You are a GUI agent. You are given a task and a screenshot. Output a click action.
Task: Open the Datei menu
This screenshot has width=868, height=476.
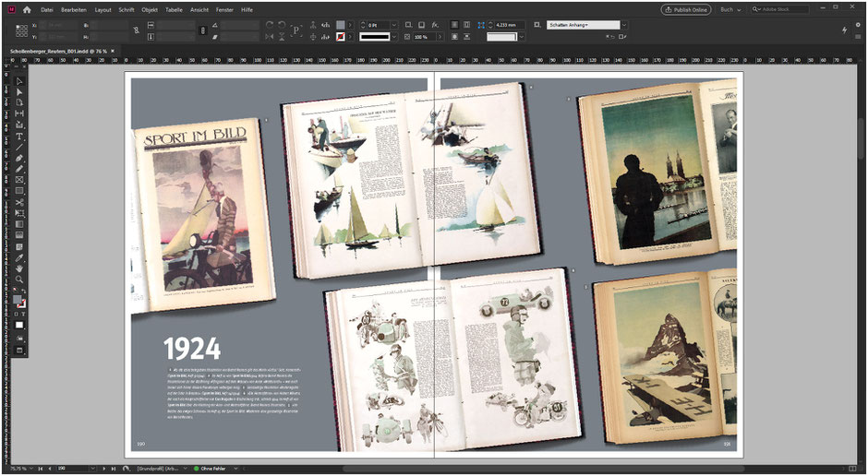(x=47, y=10)
